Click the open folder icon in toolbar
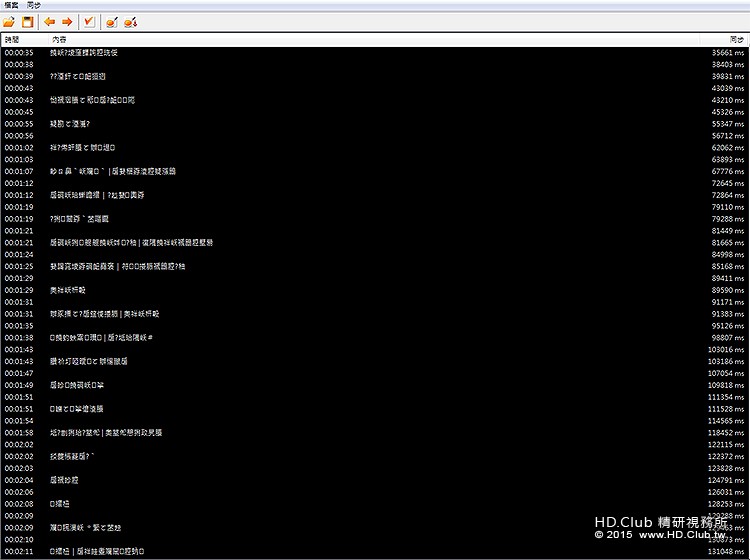Screen dimensions: 750x560 click(9, 22)
